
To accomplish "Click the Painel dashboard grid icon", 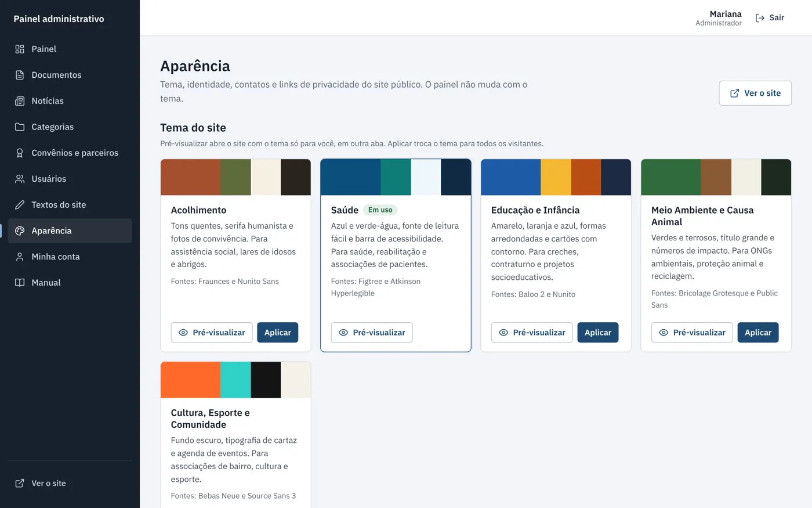I will 20,49.
